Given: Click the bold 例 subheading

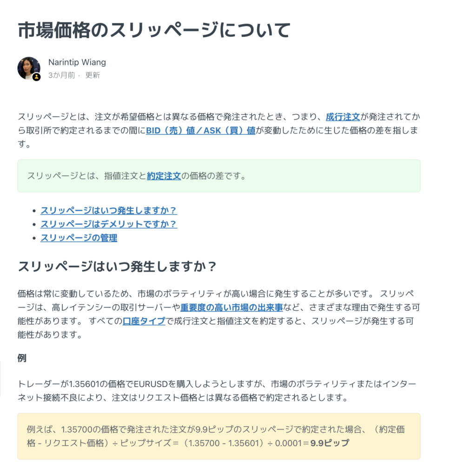Looking at the screenshot, I should pos(22,358).
